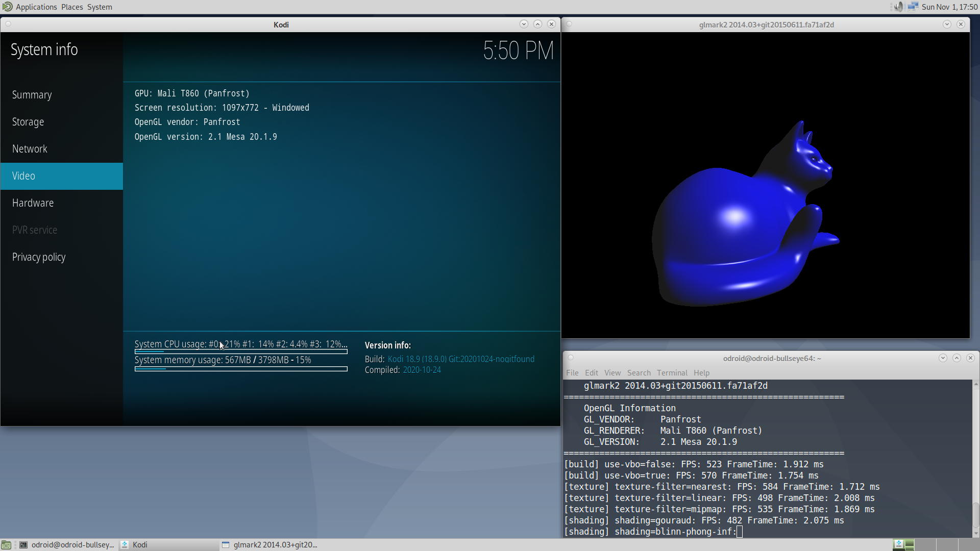Click the GPU: Mali T860 (Panfrost) line

point(192,93)
